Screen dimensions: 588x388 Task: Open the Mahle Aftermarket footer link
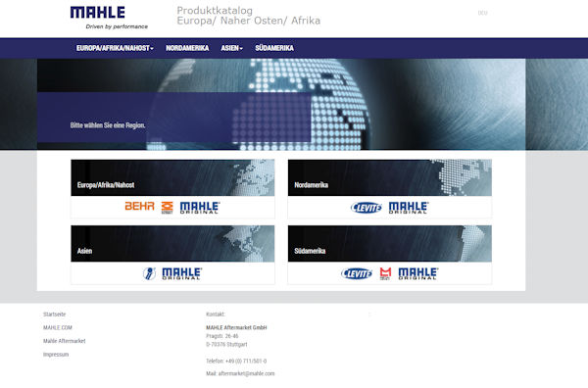point(64,341)
